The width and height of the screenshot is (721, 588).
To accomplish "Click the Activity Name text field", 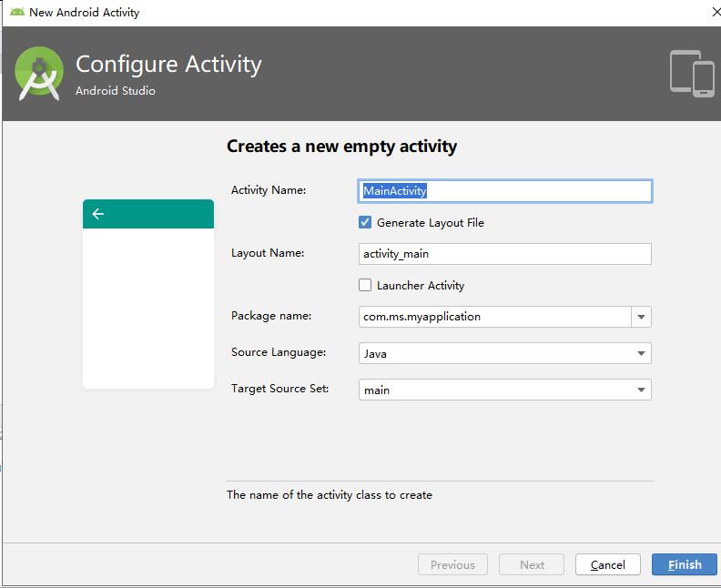I will point(505,190).
